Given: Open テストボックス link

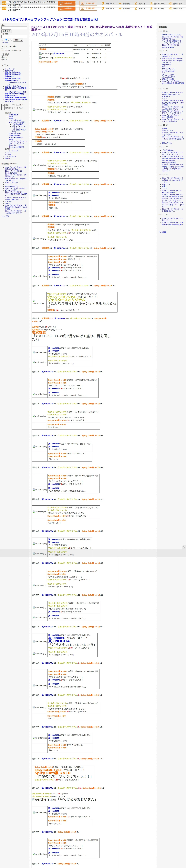Looking at the screenshot, I should 10,156.
